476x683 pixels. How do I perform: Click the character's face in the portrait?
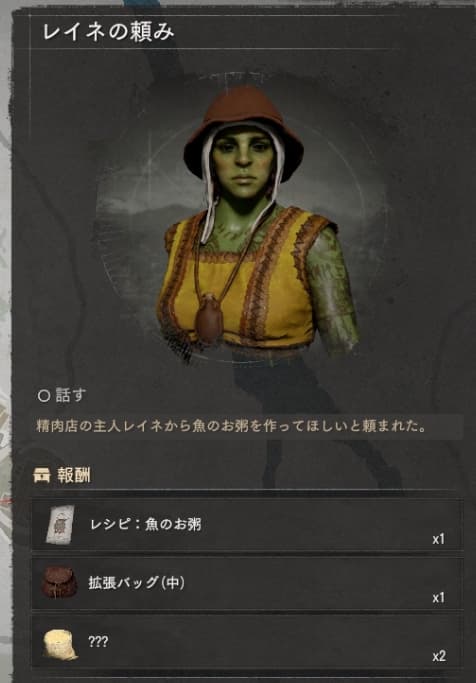(244, 161)
